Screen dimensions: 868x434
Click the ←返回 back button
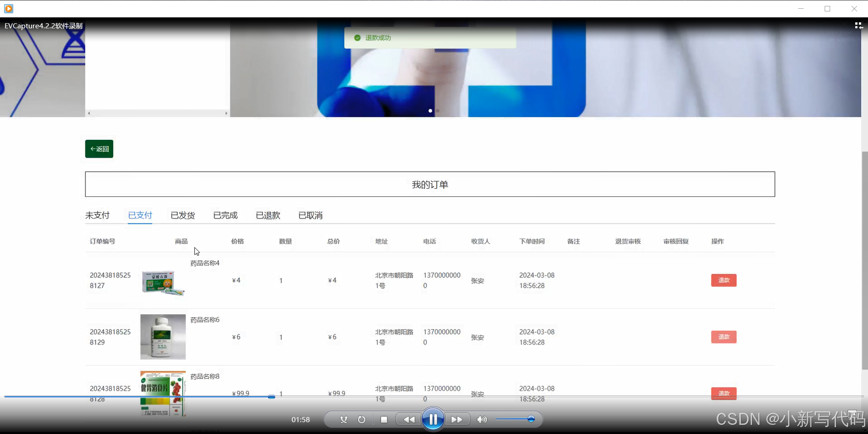coord(99,149)
